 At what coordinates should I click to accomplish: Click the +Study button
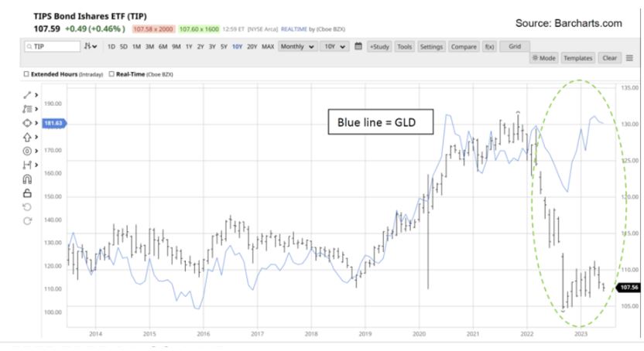[x=379, y=46]
